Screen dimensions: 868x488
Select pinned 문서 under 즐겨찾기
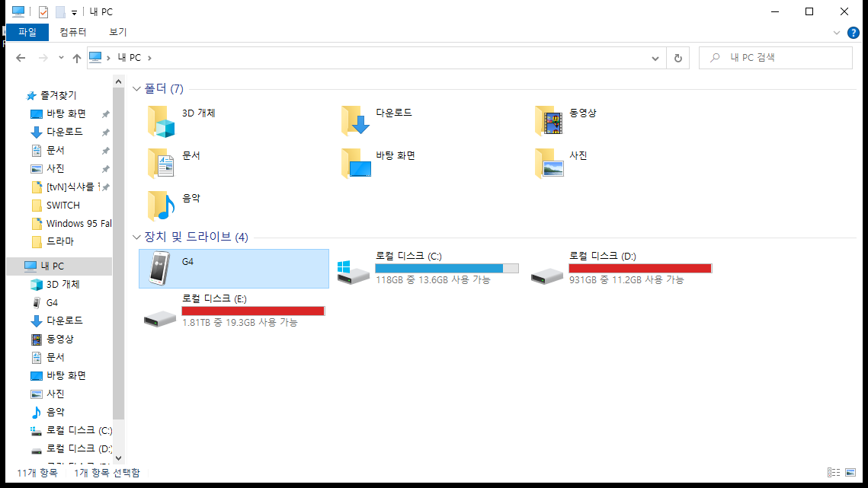tap(56, 150)
